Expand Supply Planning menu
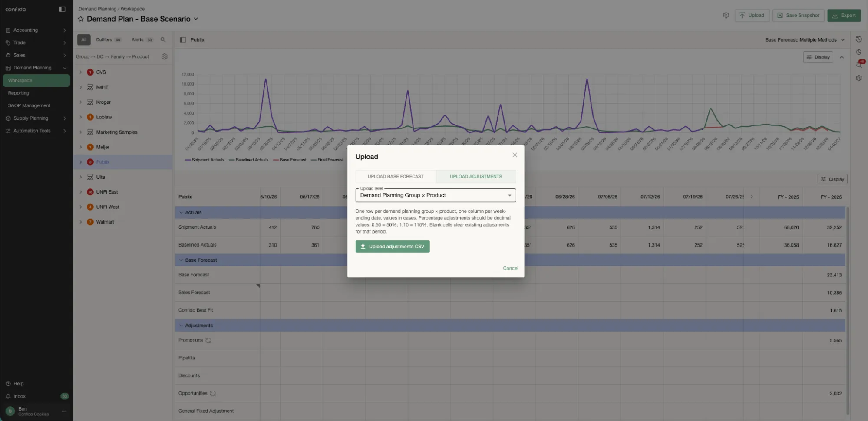The image size is (868, 421). tap(36, 118)
